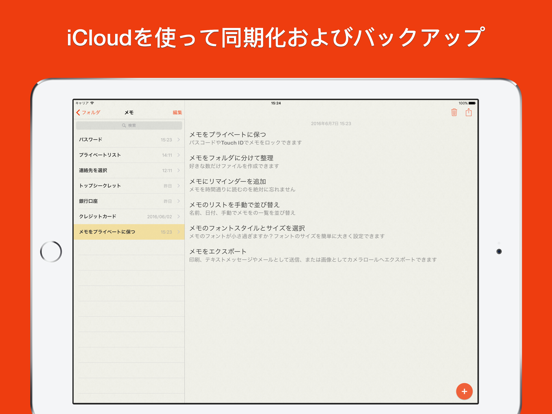552x414 pixels.
Task: Tap the trash icon to delete the note
Action: (x=454, y=112)
